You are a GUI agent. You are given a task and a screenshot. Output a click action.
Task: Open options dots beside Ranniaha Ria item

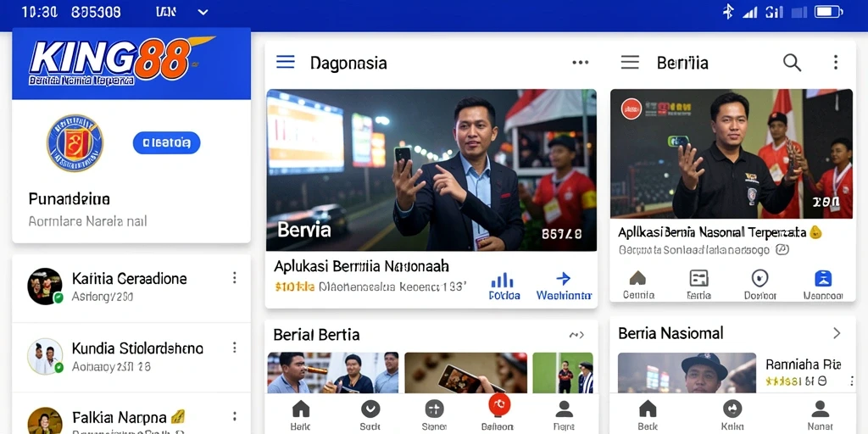[851, 381]
